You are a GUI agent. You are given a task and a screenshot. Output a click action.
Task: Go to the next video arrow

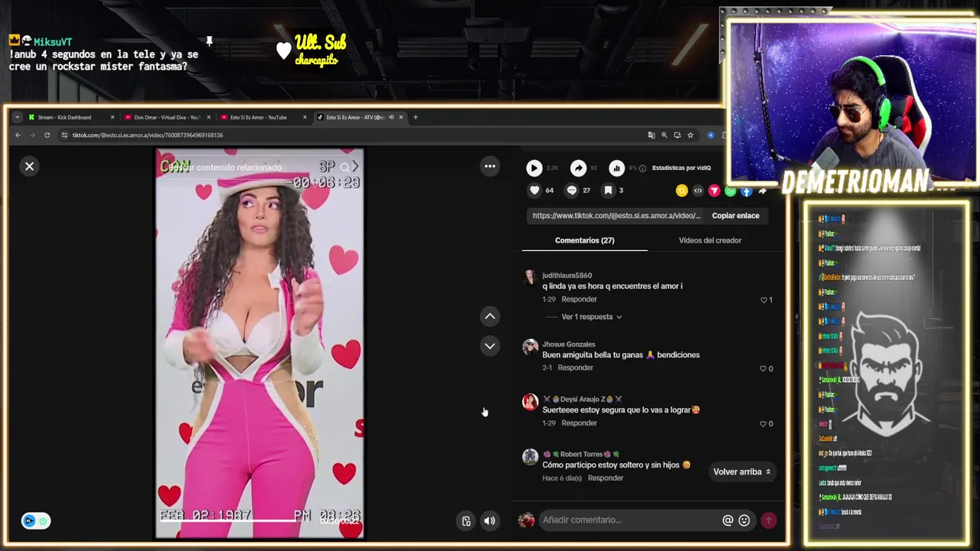pyautogui.click(x=490, y=346)
